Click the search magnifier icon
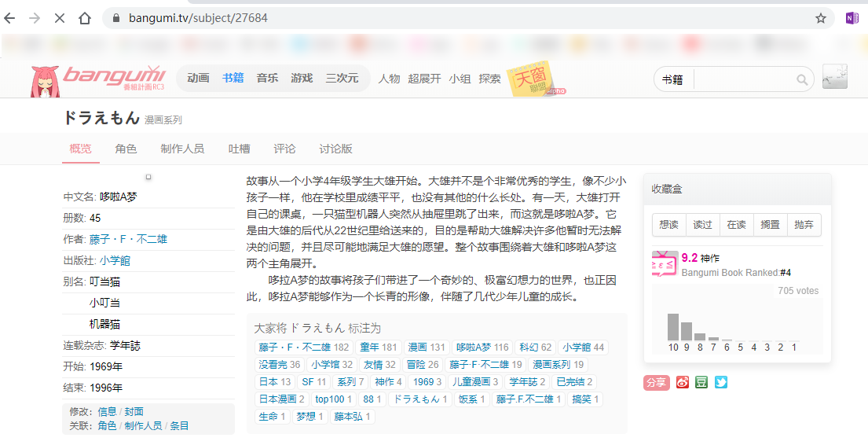Screen dimensions: 868x445 pos(802,79)
